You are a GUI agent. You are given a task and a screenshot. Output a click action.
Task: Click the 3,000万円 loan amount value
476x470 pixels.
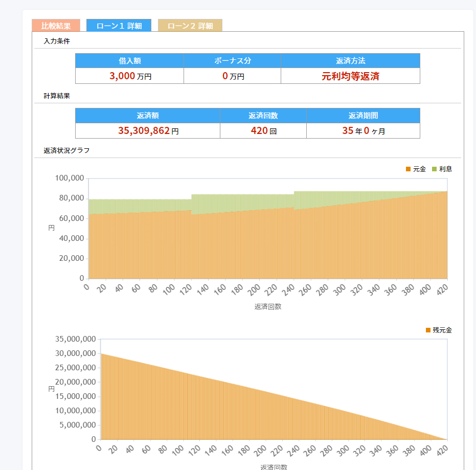(x=130, y=76)
